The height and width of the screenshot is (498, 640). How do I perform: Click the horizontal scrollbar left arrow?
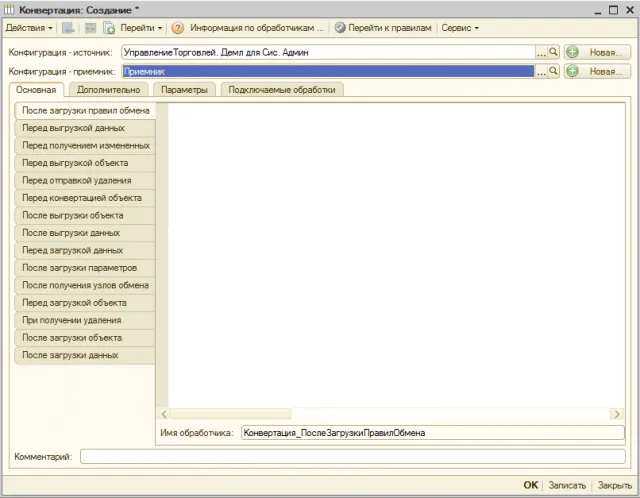(x=164, y=414)
